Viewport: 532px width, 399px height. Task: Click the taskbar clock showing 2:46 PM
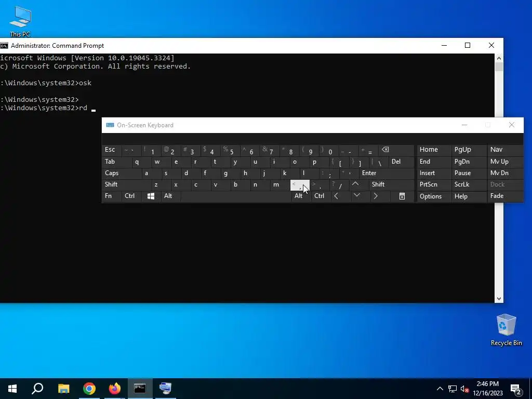point(487,389)
